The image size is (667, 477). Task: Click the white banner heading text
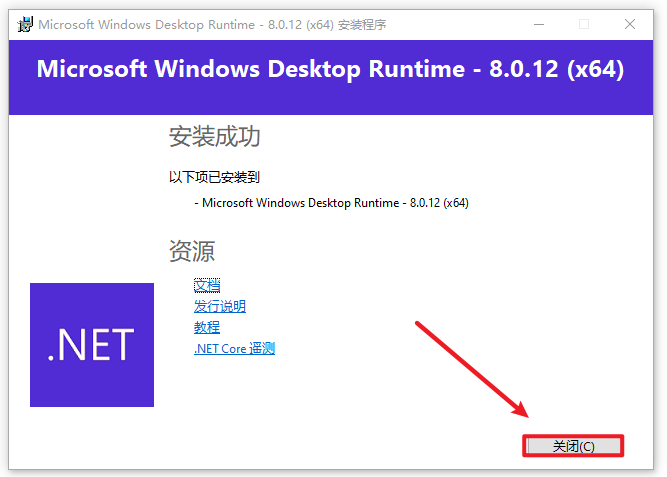(x=330, y=70)
